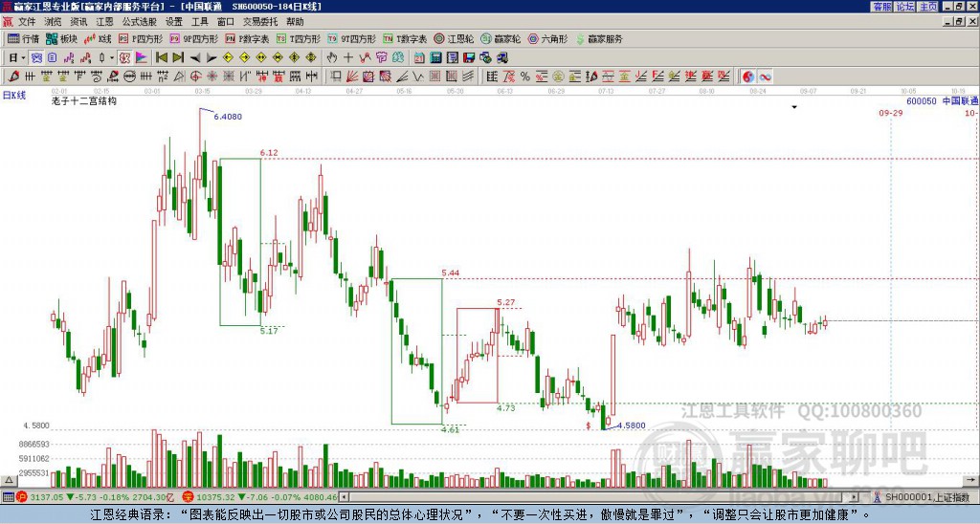This screenshot has width=980, height=524.
Task: Step chart left with black left arrow
Action: 195,58
